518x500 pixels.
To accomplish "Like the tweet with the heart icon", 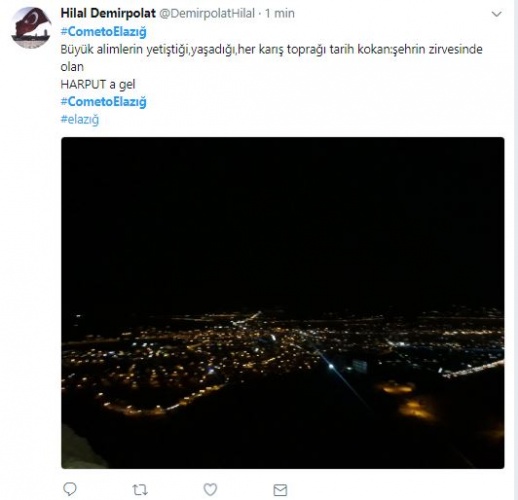I will pos(210,489).
